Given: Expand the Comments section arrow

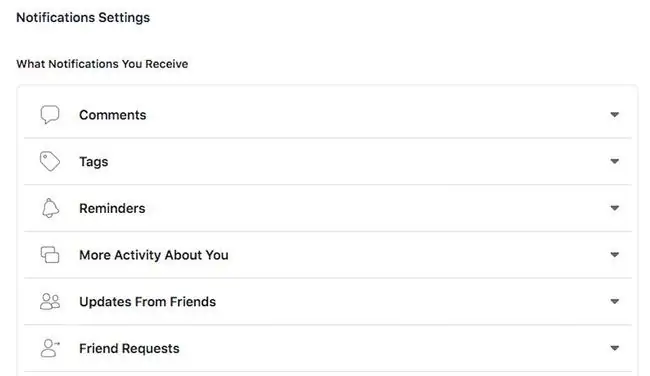Looking at the screenshot, I should pyautogui.click(x=614, y=114).
